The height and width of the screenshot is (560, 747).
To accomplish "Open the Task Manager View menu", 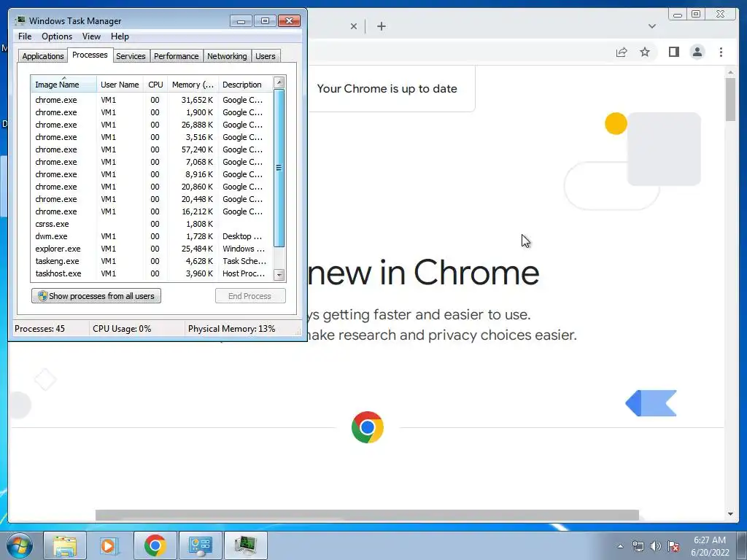I will coord(91,36).
